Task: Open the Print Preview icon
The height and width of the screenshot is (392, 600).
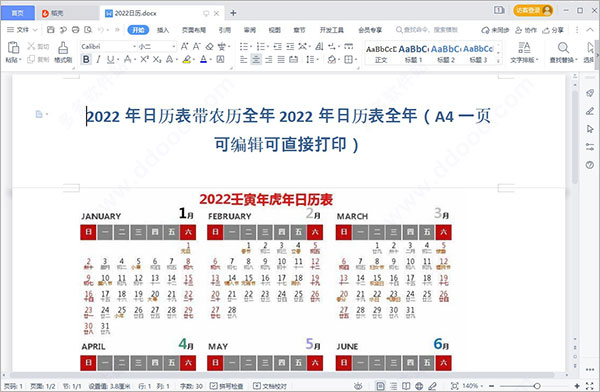Action: click(x=88, y=29)
